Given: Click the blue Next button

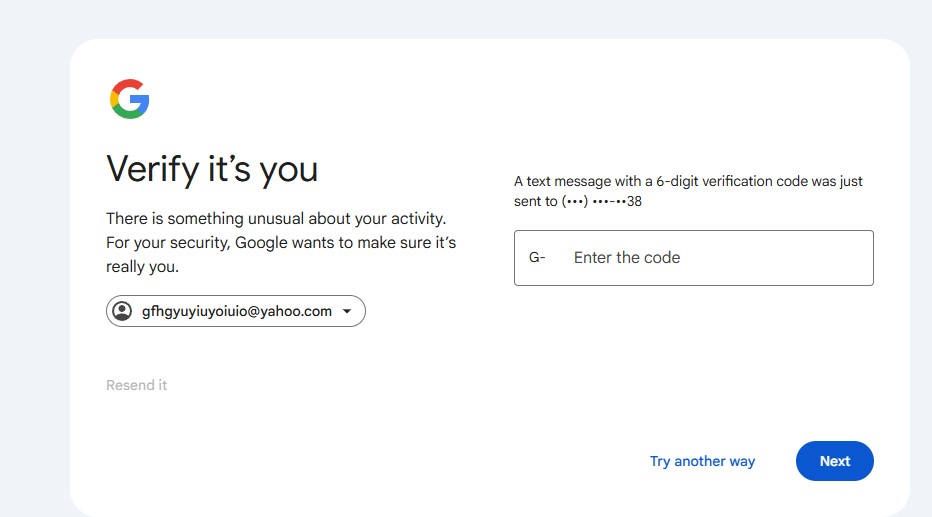Looking at the screenshot, I should pos(835,461).
